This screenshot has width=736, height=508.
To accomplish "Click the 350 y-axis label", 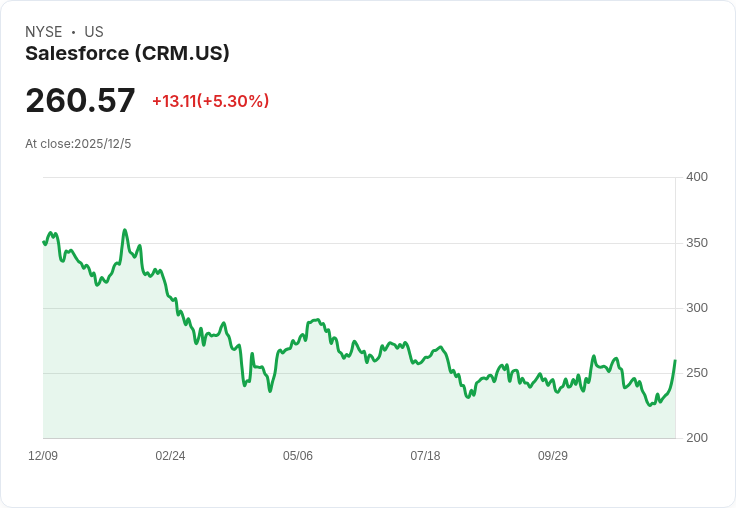I will (x=696, y=243).
